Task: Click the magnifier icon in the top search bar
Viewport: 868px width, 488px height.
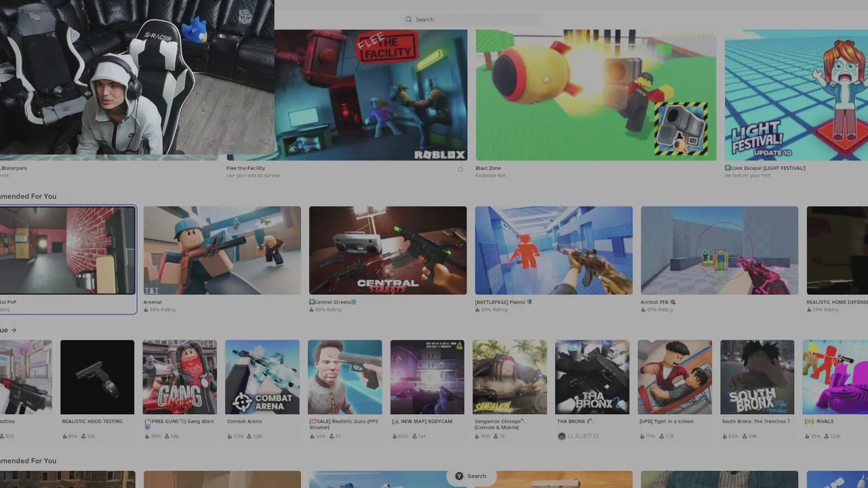Action: 408,20
